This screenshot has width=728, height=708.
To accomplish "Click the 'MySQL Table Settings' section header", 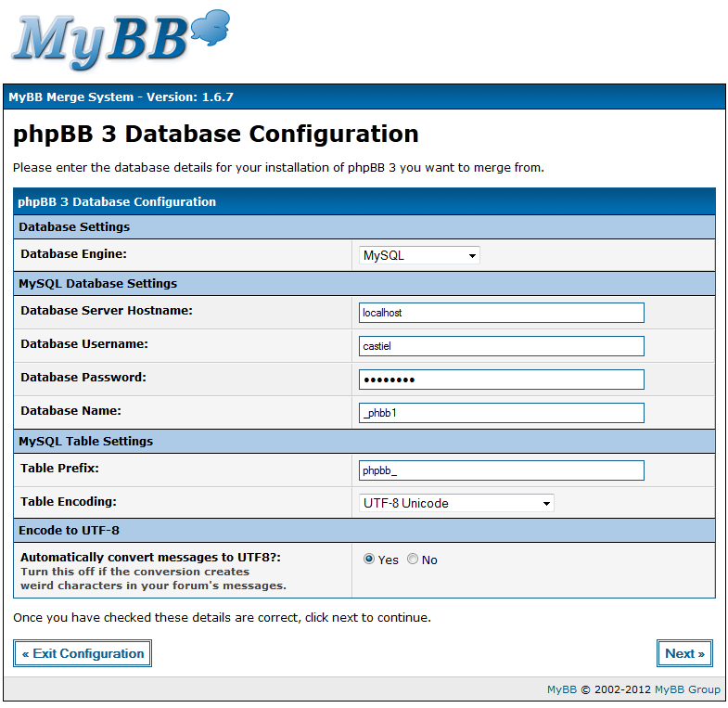I will [364, 442].
